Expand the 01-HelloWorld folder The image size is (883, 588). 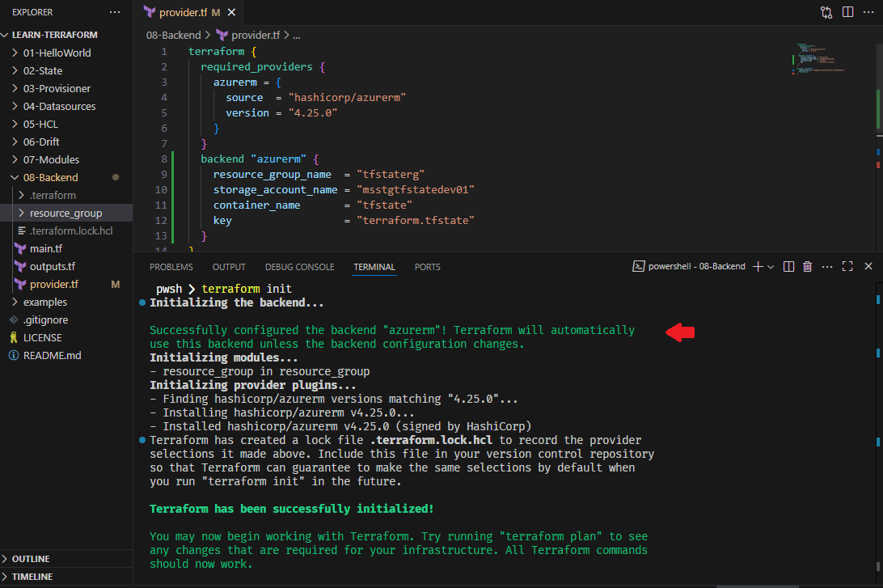[x=15, y=53]
